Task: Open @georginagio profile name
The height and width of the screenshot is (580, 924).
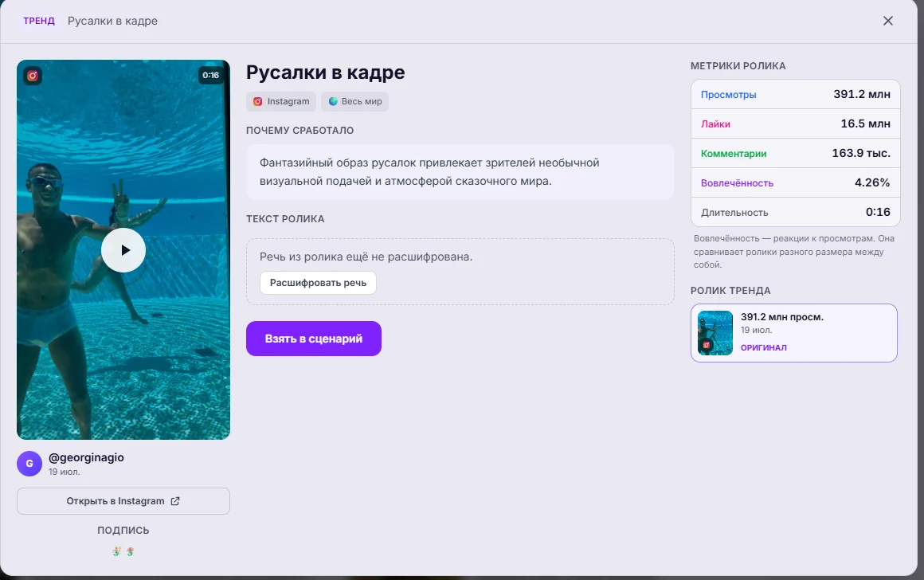Action: pos(86,457)
